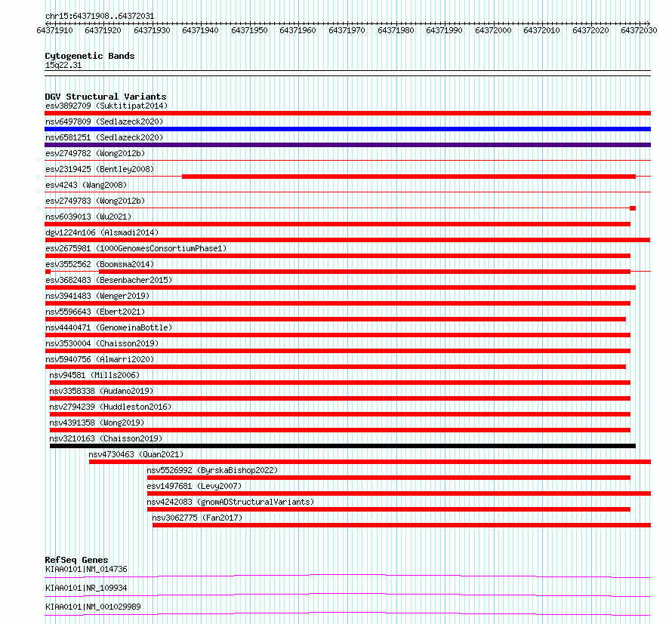Viewport: 672px width, 624px height.
Task: Click the nsv3062775 (Fan2017) label
Action: (x=197, y=518)
